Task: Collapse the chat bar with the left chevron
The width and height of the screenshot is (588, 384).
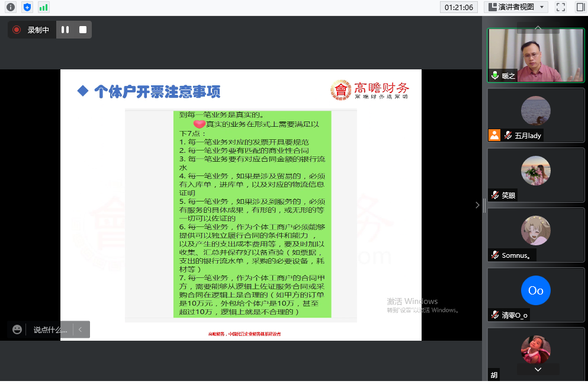Action: point(81,329)
